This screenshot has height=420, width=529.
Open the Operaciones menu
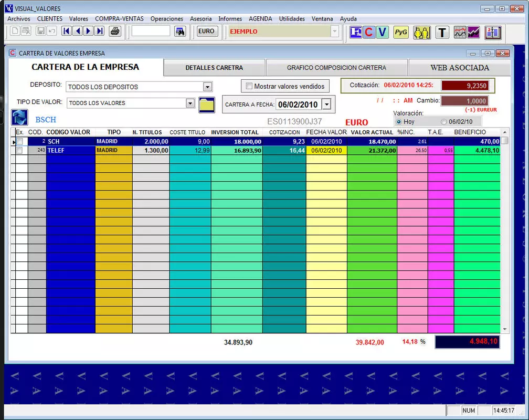tap(167, 19)
